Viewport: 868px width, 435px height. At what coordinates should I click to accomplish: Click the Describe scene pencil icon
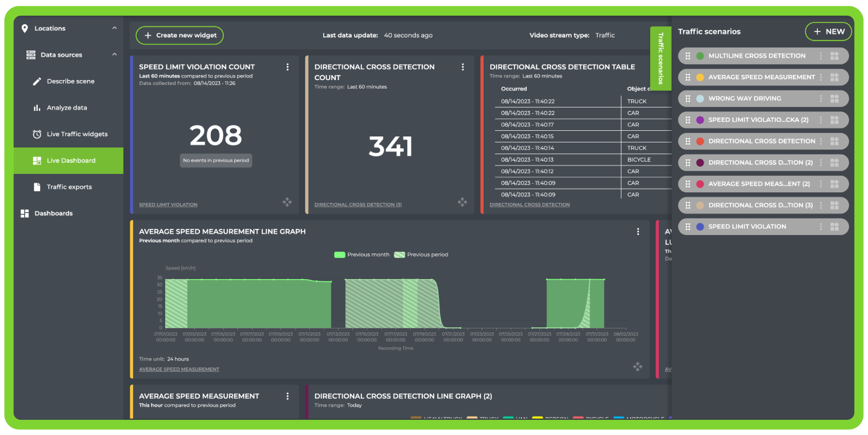[37, 82]
